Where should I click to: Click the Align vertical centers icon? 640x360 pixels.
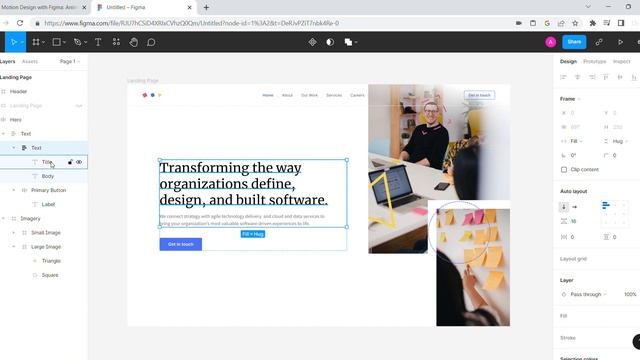620,77
